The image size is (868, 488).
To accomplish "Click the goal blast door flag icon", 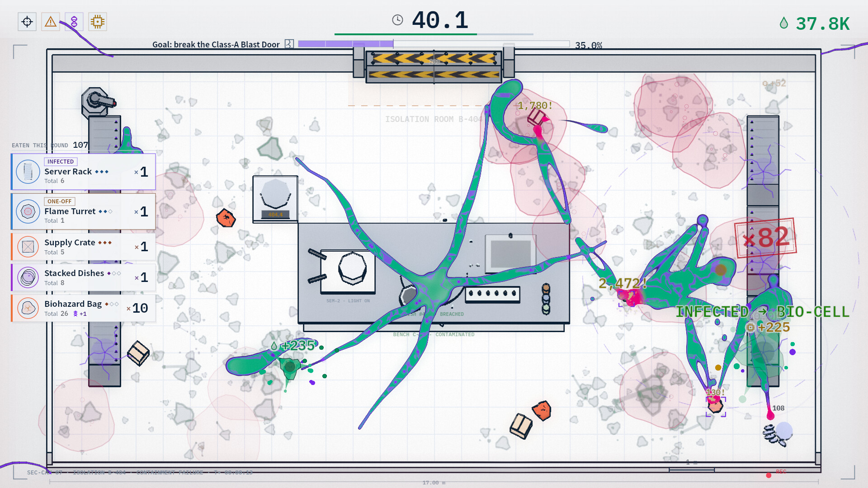I will click(x=289, y=44).
